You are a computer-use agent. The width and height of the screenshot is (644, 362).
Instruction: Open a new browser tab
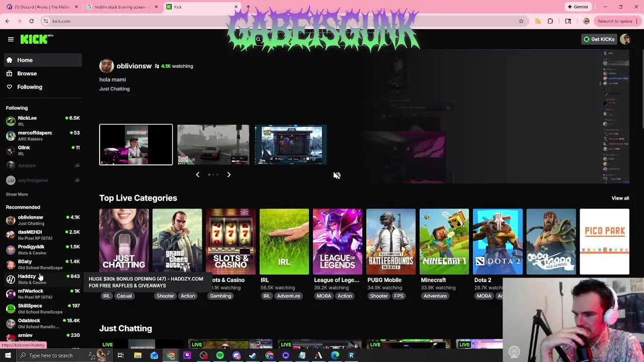click(248, 7)
